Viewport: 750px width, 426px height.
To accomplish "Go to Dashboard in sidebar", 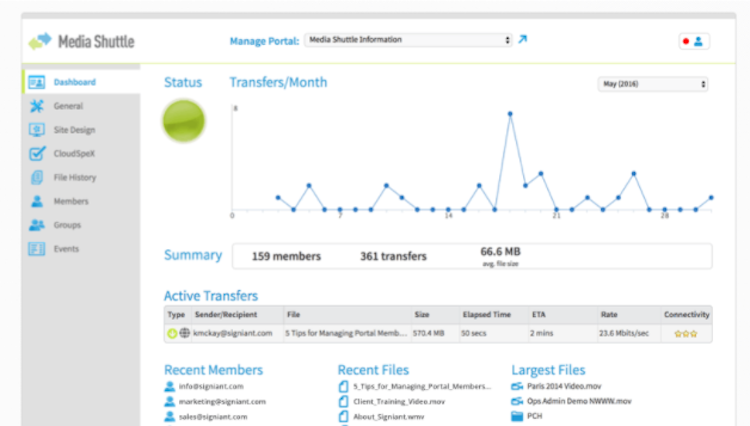I will pyautogui.click(x=75, y=82).
